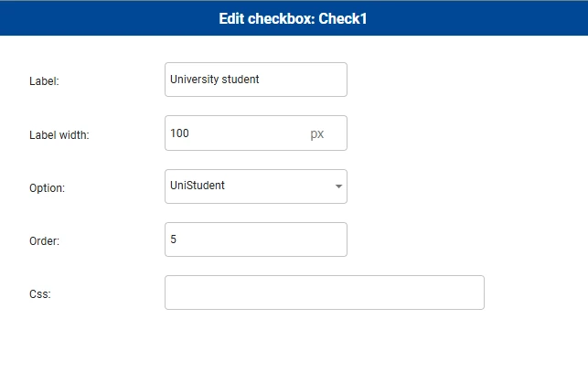Click the 'Order:' caption text

pyautogui.click(x=45, y=241)
